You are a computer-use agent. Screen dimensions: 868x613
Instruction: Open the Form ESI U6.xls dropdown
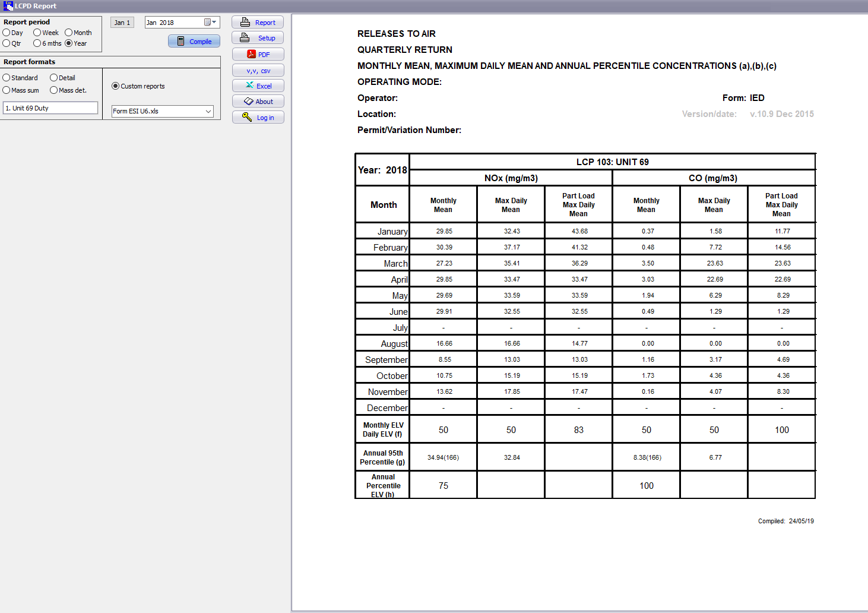click(208, 111)
